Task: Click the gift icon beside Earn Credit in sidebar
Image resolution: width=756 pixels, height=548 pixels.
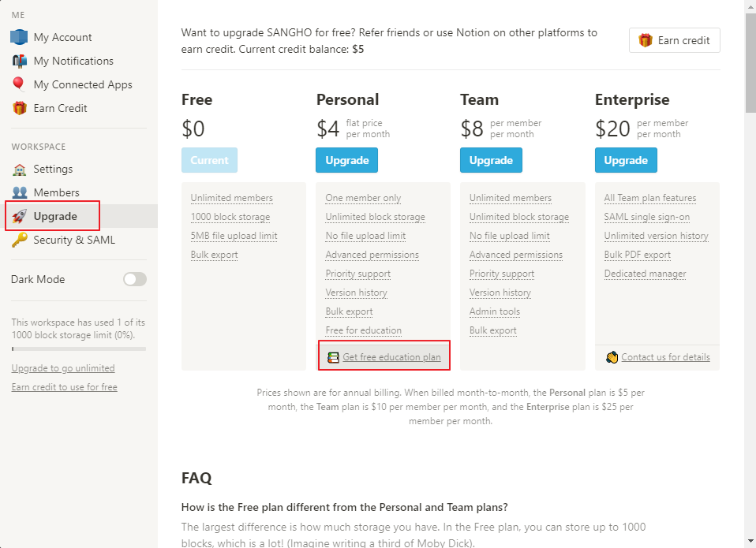Action: click(19, 108)
